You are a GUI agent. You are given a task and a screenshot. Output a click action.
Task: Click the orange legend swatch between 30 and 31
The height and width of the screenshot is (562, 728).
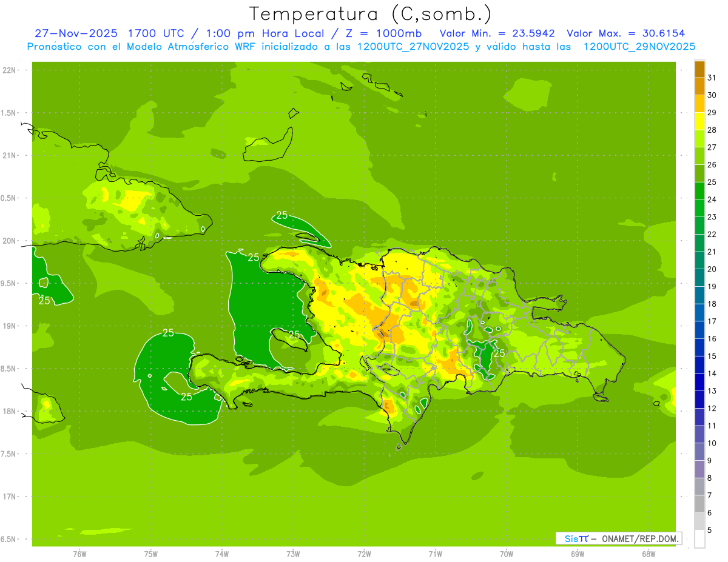point(699,87)
